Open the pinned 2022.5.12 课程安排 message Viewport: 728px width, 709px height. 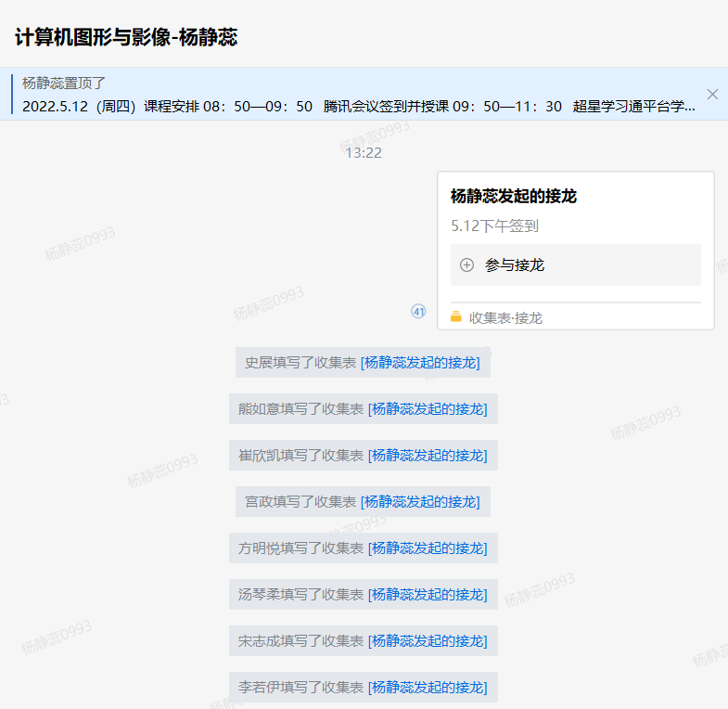[358, 106]
